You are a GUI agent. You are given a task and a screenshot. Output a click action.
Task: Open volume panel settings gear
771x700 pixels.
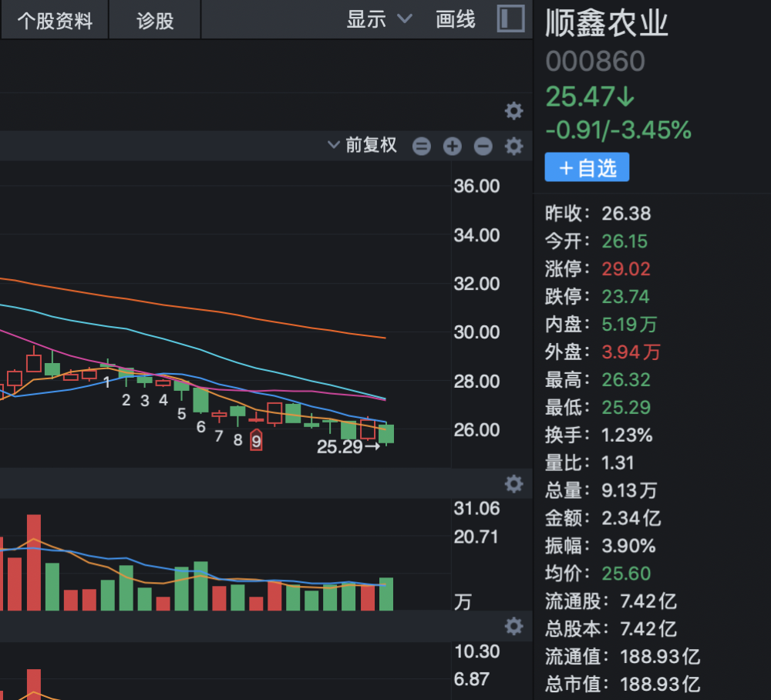513,484
